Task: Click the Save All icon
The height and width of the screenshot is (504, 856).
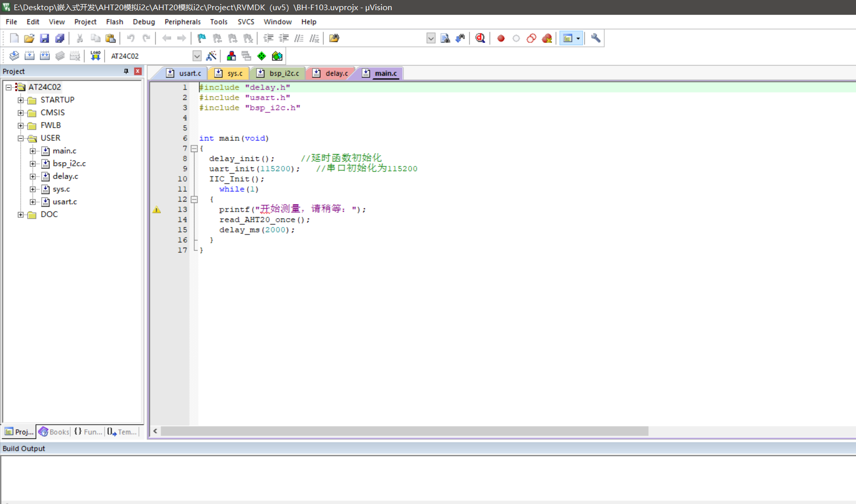Action: [x=60, y=38]
